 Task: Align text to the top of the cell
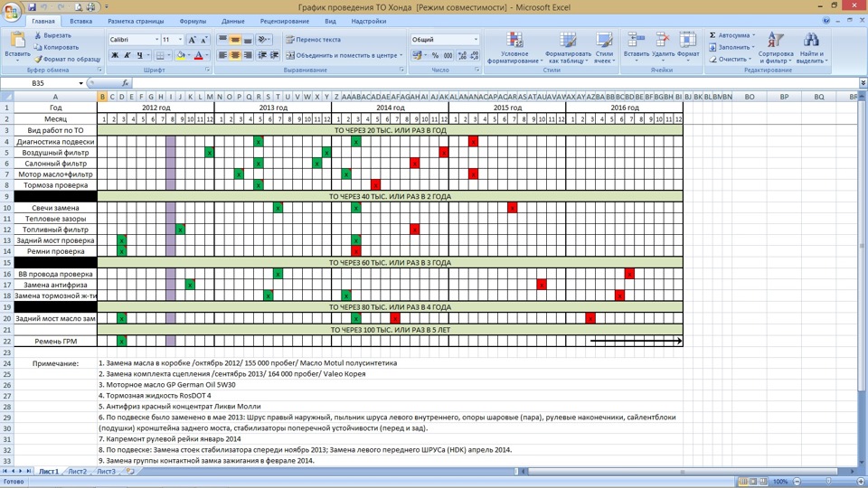coord(222,39)
